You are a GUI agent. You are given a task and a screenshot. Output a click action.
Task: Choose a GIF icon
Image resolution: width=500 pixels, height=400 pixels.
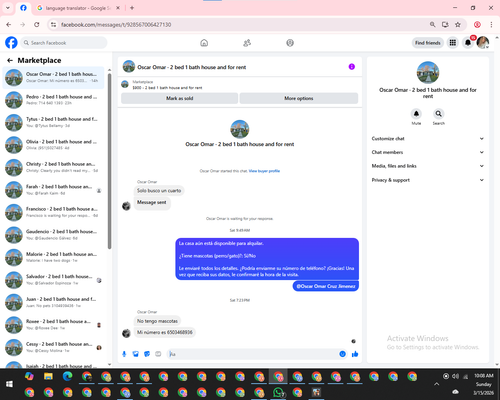158,354
